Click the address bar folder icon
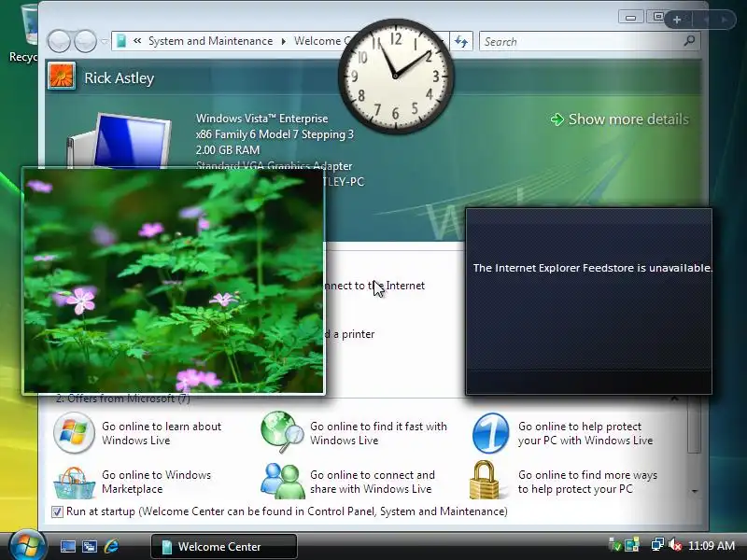Viewport: 747px width, 560px height. point(121,41)
